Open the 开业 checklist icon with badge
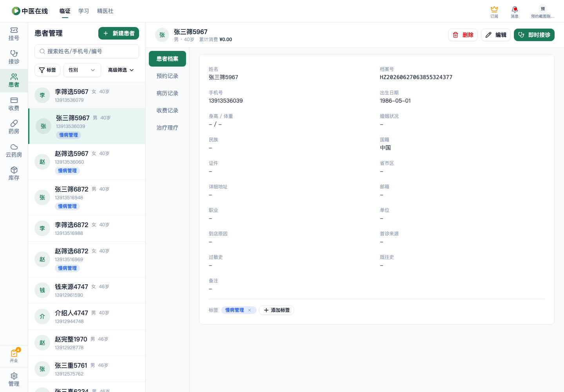The image size is (564, 392). [x=14, y=356]
